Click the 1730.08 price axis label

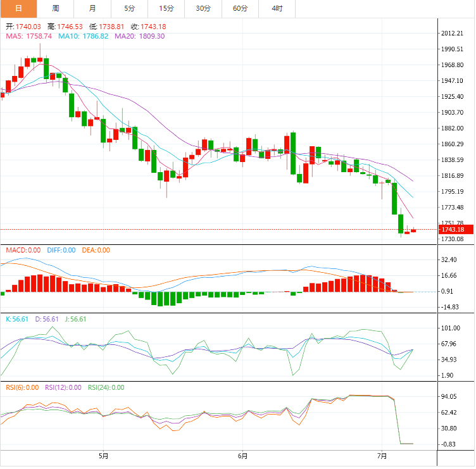(452, 239)
